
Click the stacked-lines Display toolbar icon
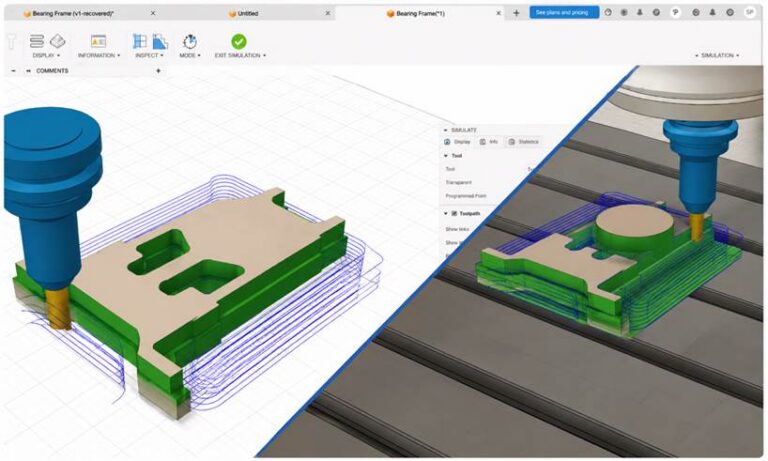pos(37,41)
